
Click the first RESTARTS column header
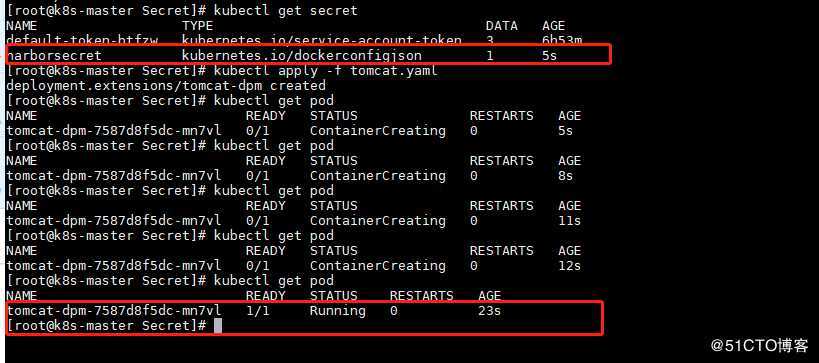coord(501,115)
